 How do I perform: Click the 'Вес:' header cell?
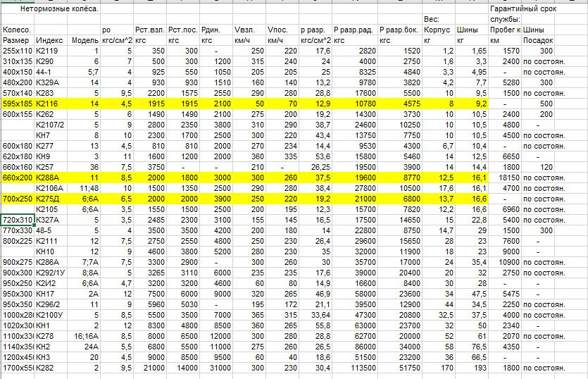coord(431,19)
